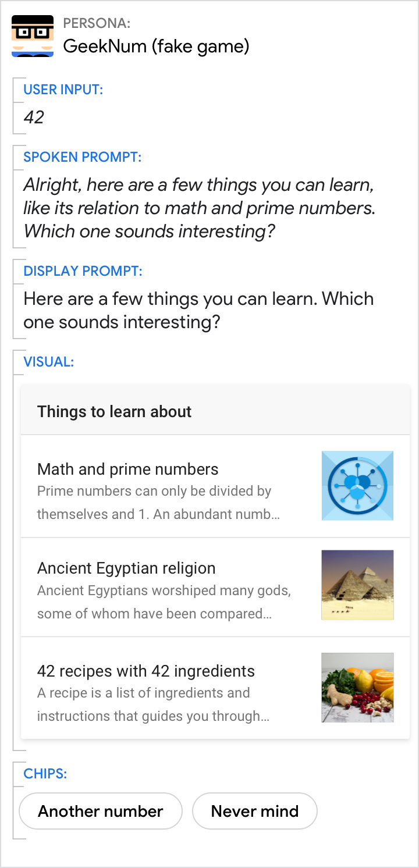Screen dimensions: 419x868
Task: Select "Math and prime numbers" list title
Action: (127, 469)
